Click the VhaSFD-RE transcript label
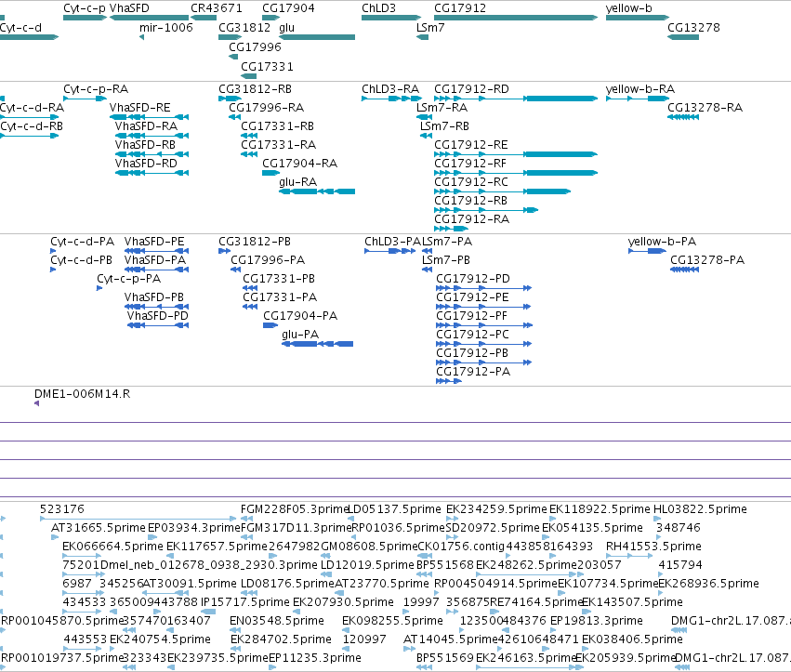Viewport: 791px width, 672px height. 140,108
